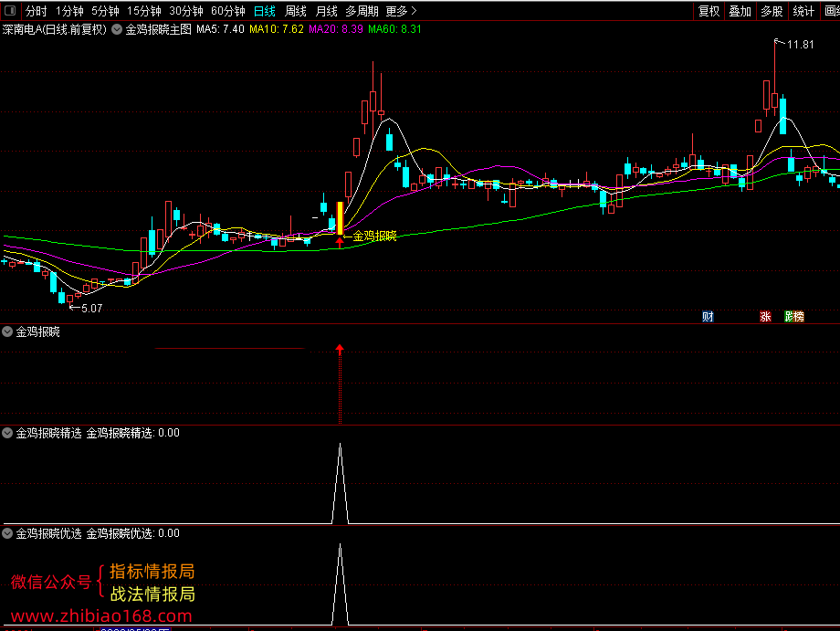Click the MA10: 7.62 value
The width and height of the screenshot is (840, 631).
pos(277,29)
